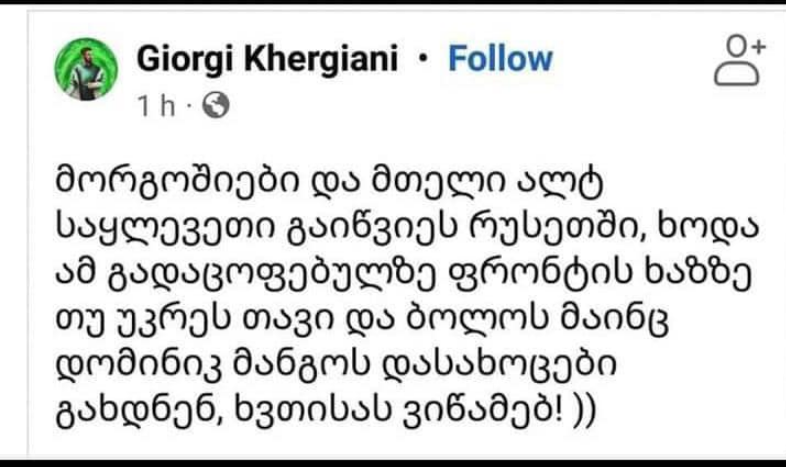Open Giorgi Khergiani's green profile picture
The image size is (786, 467).
86,69
